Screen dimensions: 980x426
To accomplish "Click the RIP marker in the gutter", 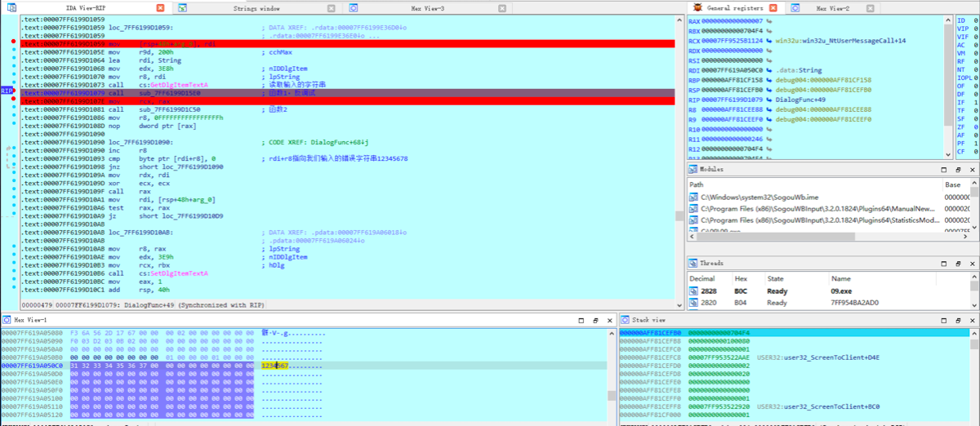I will [7, 91].
